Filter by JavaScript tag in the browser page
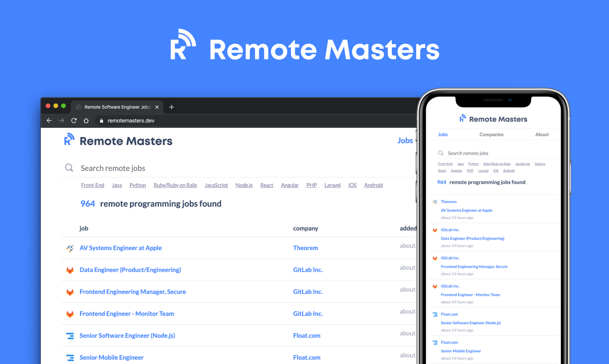Image resolution: width=609 pixels, height=364 pixels. pos(216,185)
